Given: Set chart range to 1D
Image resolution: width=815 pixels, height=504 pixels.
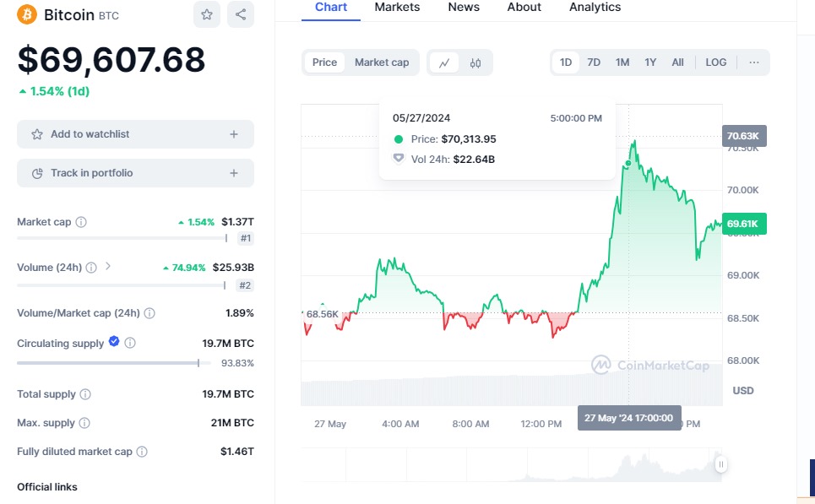Looking at the screenshot, I should click(x=566, y=62).
